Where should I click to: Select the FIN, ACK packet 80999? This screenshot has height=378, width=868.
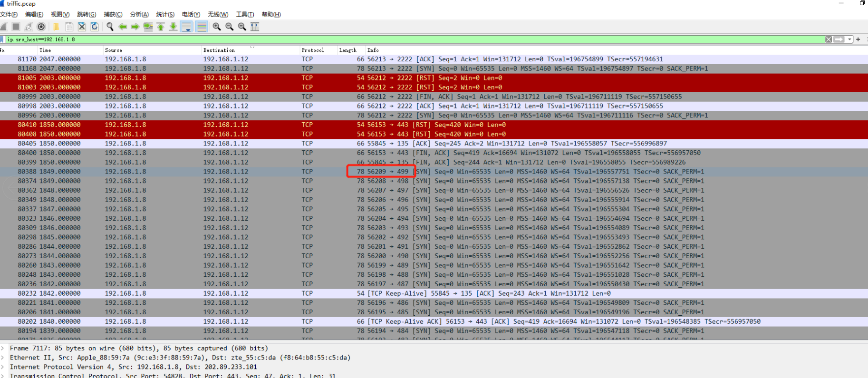[x=434, y=97]
